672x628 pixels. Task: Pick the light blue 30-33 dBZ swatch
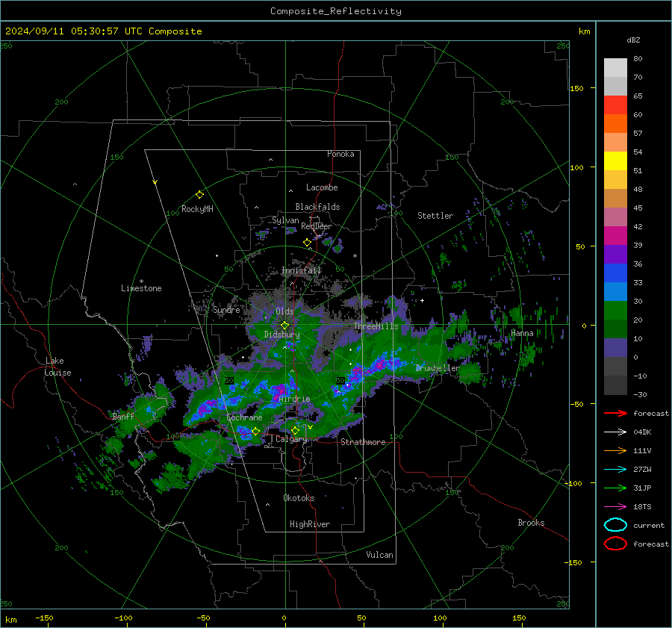[x=615, y=292]
